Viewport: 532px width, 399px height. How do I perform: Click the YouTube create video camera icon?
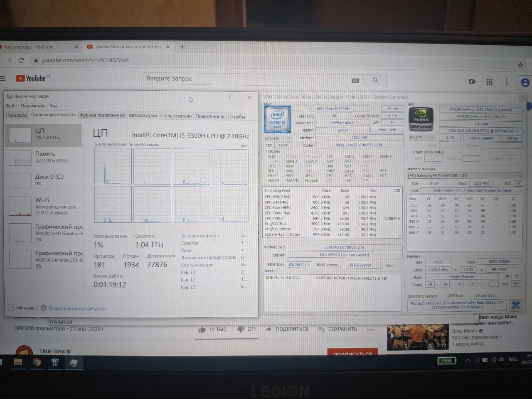472,81
